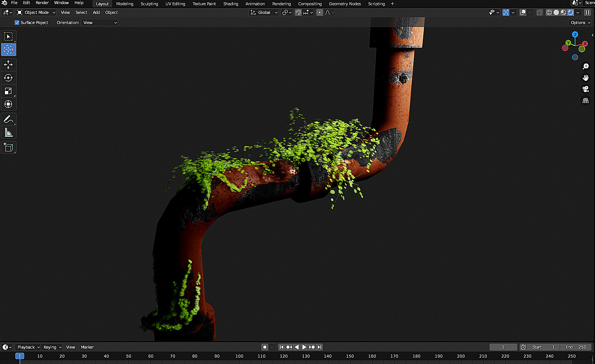Toggle show gizmo button
This screenshot has height=364, width=595.
pos(506,12)
